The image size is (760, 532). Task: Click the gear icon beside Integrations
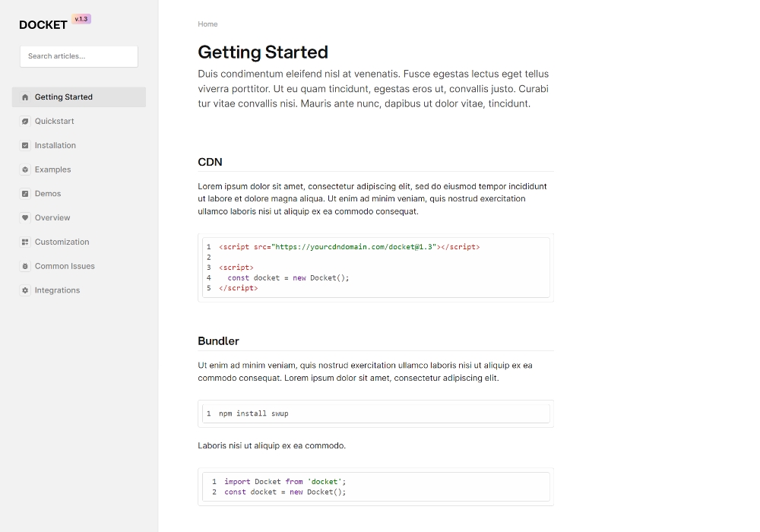click(x=25, y=290)
